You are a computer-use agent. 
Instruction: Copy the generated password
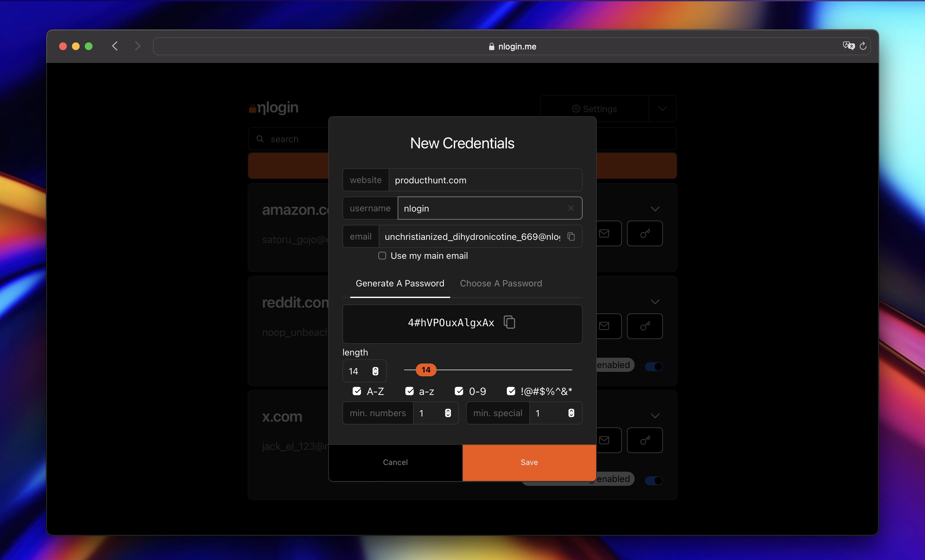click(509, 322)
